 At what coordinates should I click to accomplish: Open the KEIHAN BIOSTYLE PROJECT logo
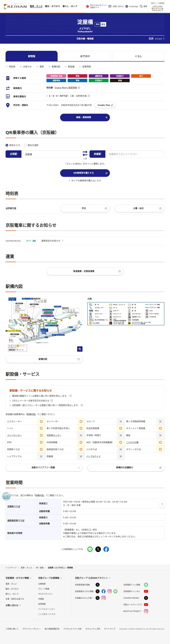click(x=158, y=8)
